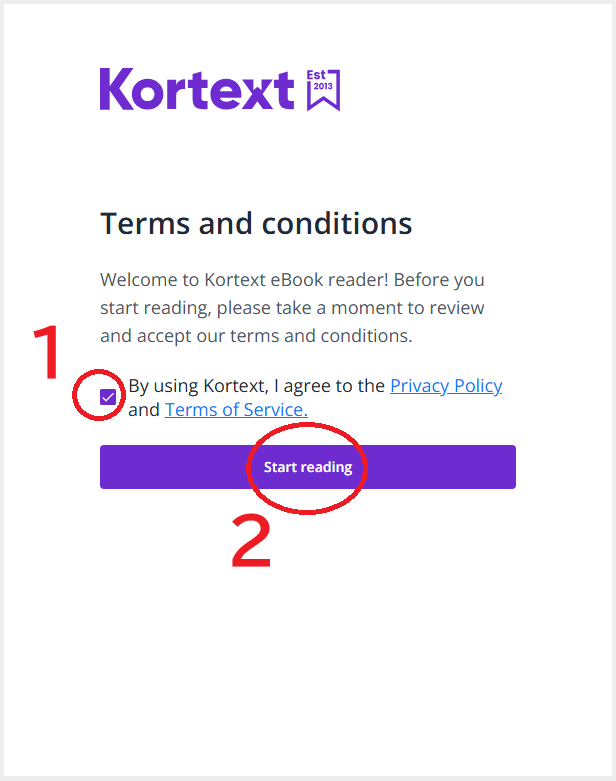The height and width of the screenshot is (781, 616).
Task: Open the Privacy Policy link
Action: point(446,386)
